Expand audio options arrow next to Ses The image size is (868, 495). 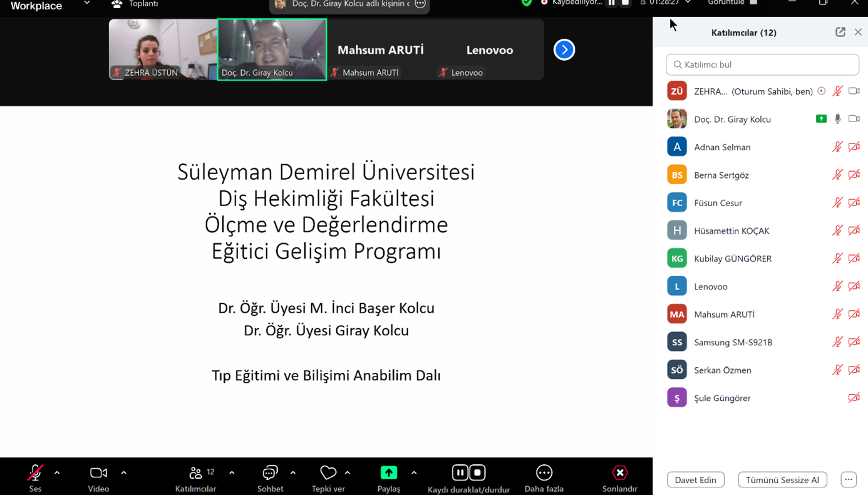pos(57,473)
